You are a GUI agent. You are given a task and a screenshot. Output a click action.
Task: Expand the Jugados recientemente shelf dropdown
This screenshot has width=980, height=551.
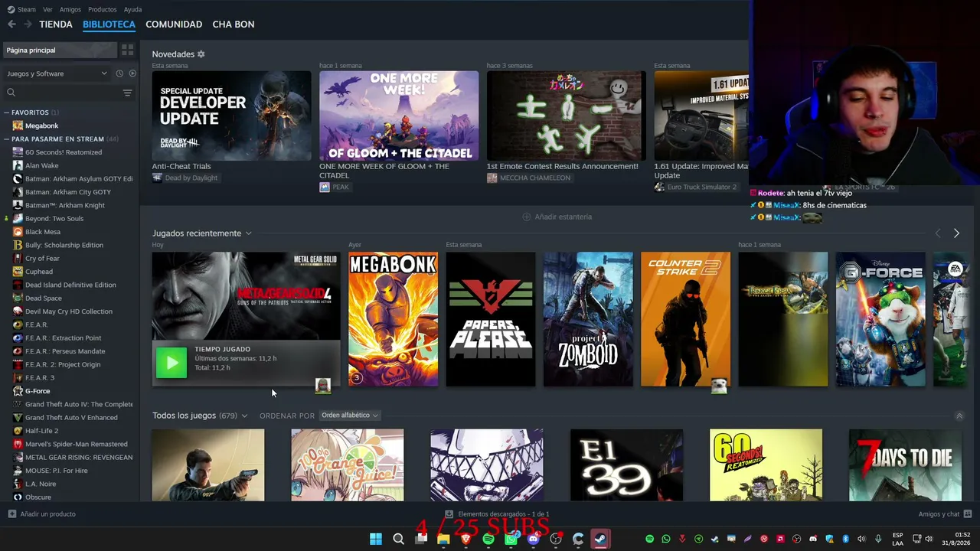pos(248,233)
